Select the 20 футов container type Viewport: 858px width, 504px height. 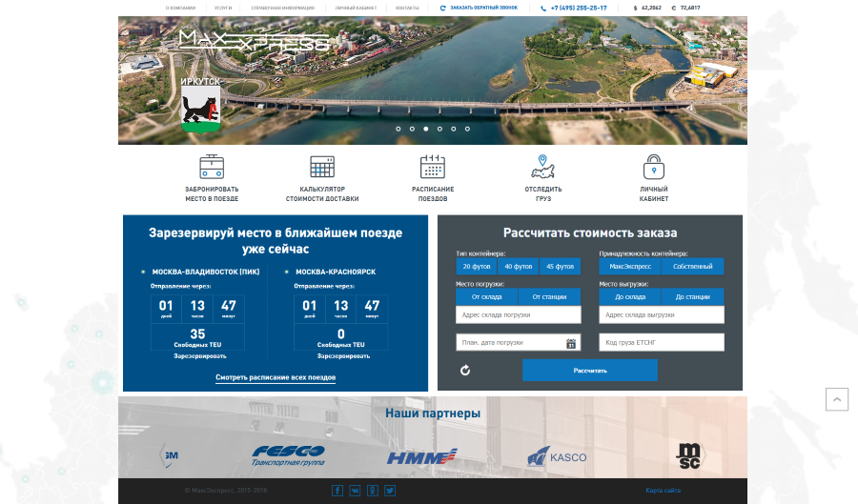[x=477, y=267]
